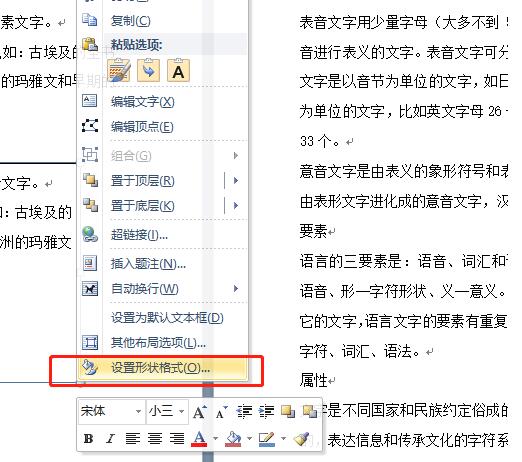Choose Bring to Front (置于顶层) entry
The height and width of the screenshot is (462, 522).
point(143,181)
